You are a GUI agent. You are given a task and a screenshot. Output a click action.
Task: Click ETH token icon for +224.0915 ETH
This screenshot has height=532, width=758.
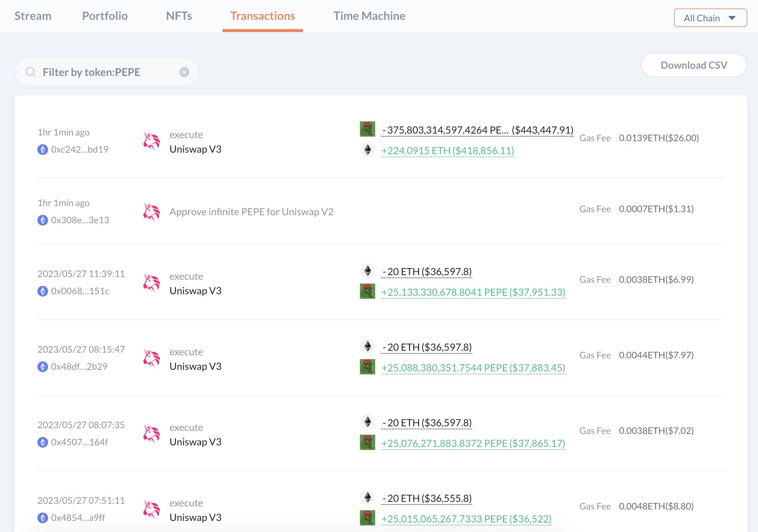368,150
